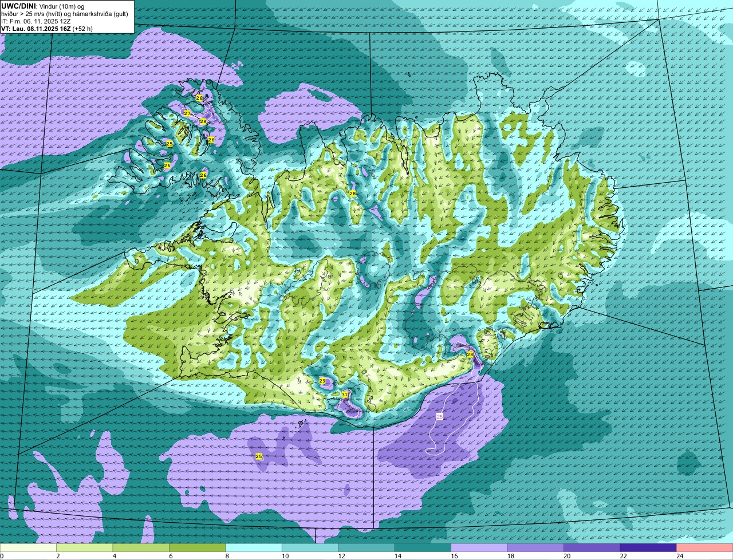Click the 'Vindur (10m) og' title text
The height and width of the screenshot is (560, 733).
point(61,6)
